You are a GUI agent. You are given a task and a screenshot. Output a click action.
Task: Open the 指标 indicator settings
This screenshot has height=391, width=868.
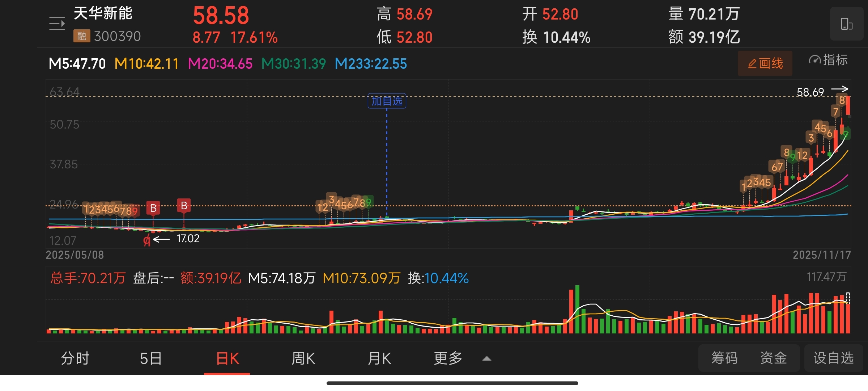(828, 60)
